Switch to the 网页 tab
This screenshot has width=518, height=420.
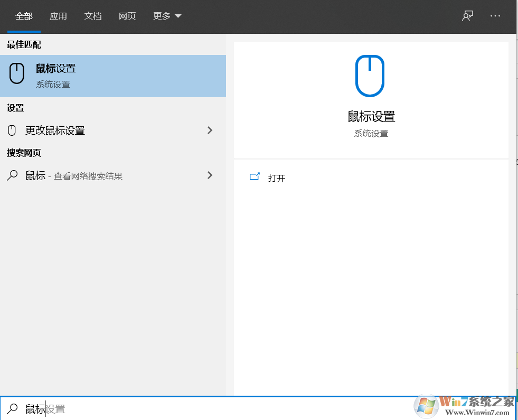(127, 16)
